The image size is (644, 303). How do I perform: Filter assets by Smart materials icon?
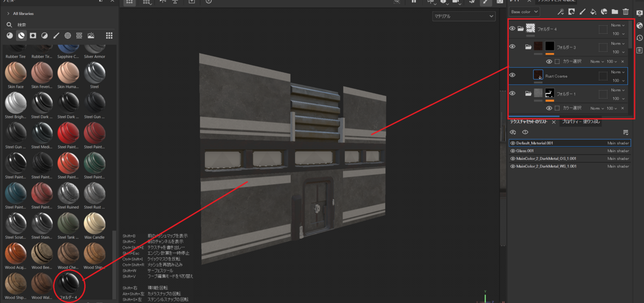(x=21, y=35)
